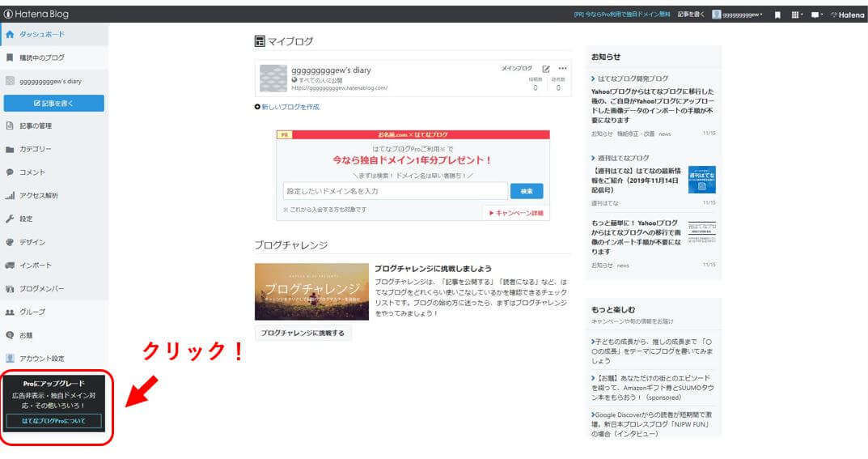868x459 pixels.
Task: Click the 設定したいドメイン名を入力 field
Action: point(396,191)
